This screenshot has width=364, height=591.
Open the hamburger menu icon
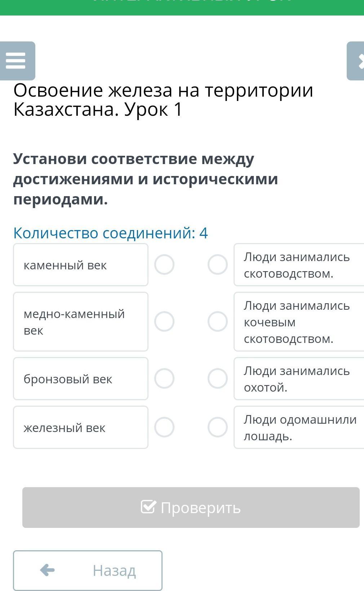[16, 61]
